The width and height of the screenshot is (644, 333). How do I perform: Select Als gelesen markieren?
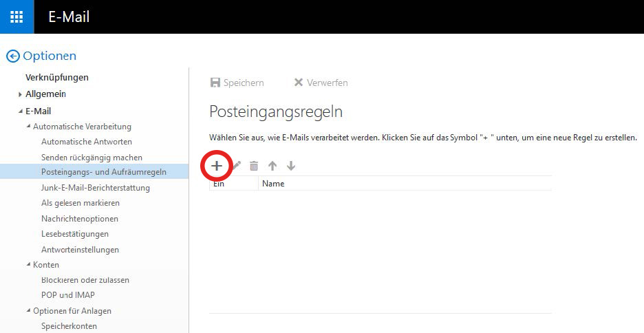[x=80, y=203]
